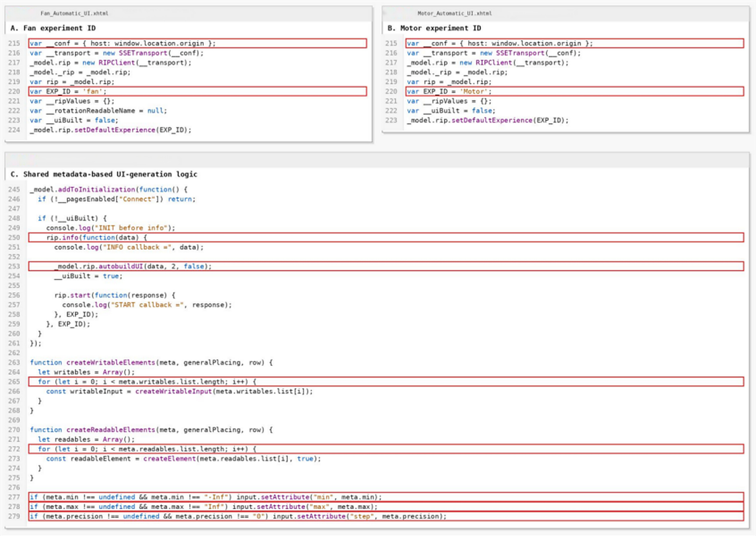Screen dimensions: 756x536
Task: Click console.log("INIT before info") line
Action: click(x=111, y=228)
